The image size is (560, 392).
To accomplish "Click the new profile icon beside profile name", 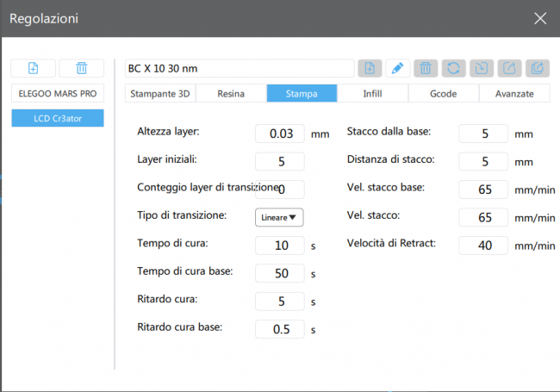I will [x=370, y=68].
